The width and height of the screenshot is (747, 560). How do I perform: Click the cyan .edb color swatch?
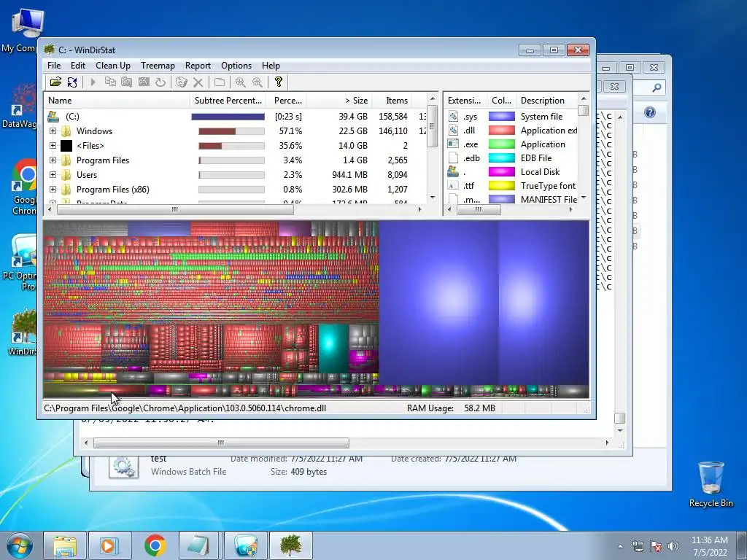point(502,157)
